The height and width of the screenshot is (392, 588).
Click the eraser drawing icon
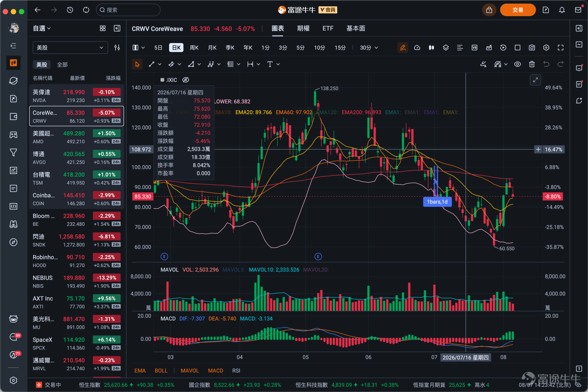tap(483, 64)
